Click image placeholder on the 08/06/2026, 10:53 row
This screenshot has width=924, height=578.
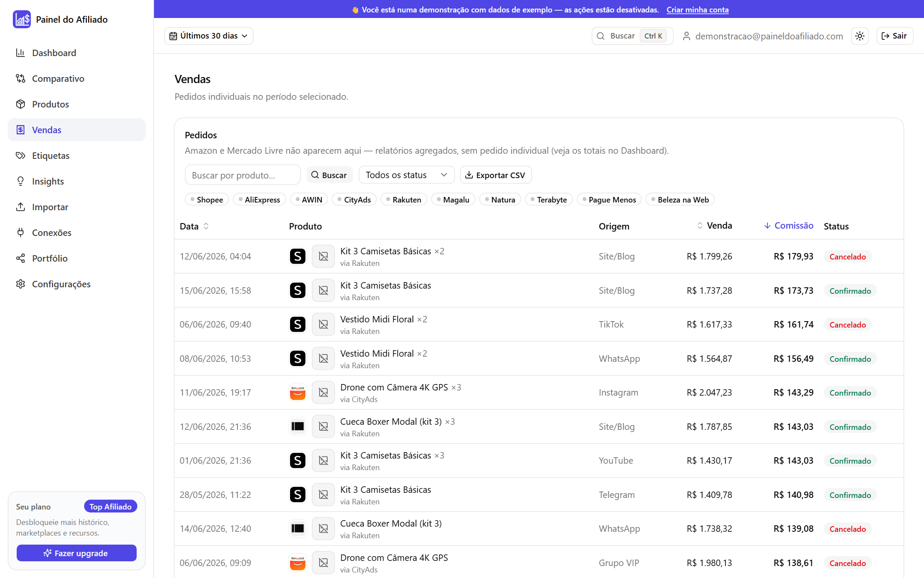[323, 358]
